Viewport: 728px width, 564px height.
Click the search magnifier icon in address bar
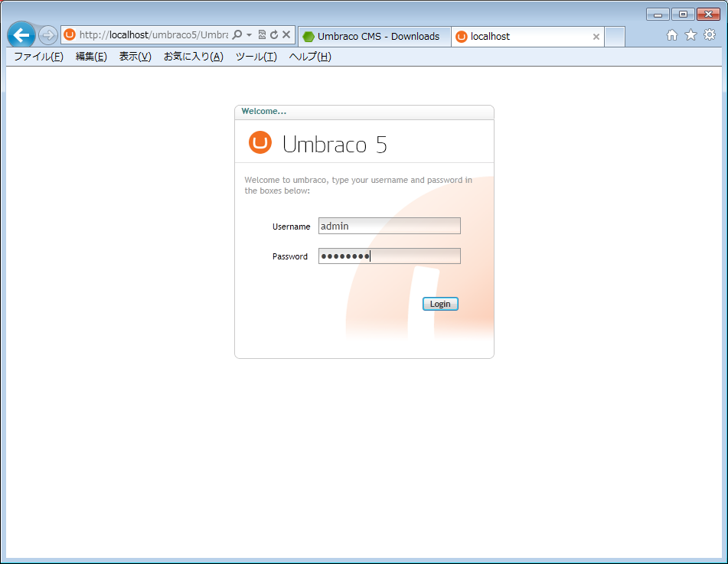pyautogui.click(x=237, y=35)
